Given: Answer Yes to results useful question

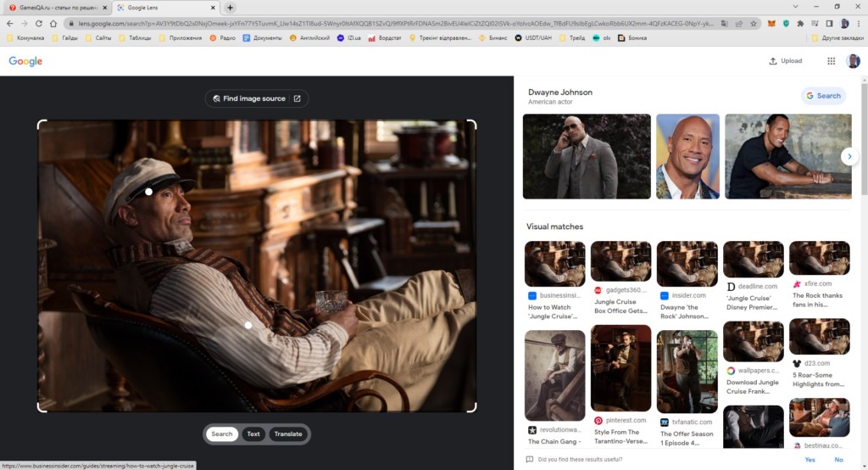Looking at the screenshot, I should coord(810,460).
